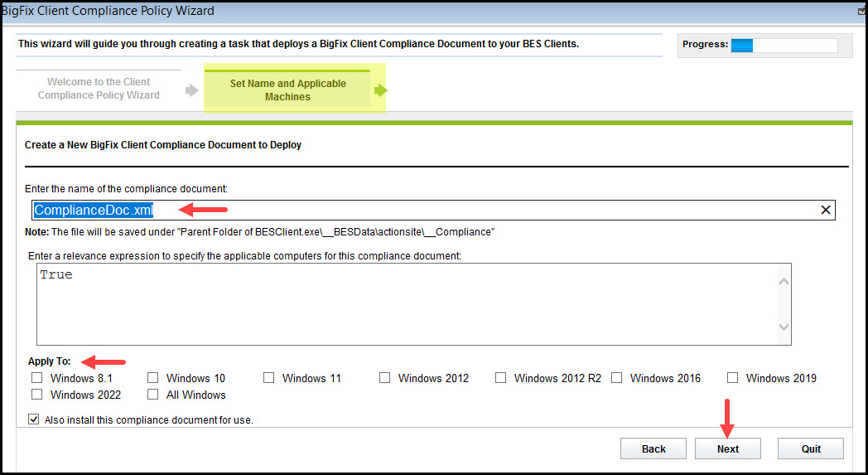Image resolution: width=868 pixels, height=475 pixels.
Task: Click the green arrow after the current step
Action: [380, 90]
